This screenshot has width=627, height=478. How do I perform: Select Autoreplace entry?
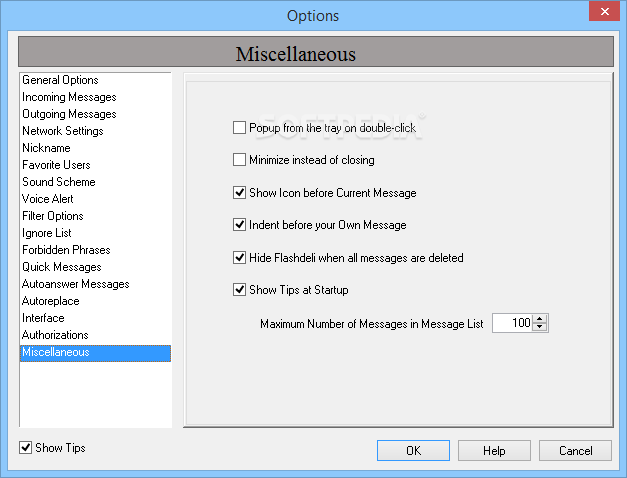pyautogui.click(x=95, y=301)
